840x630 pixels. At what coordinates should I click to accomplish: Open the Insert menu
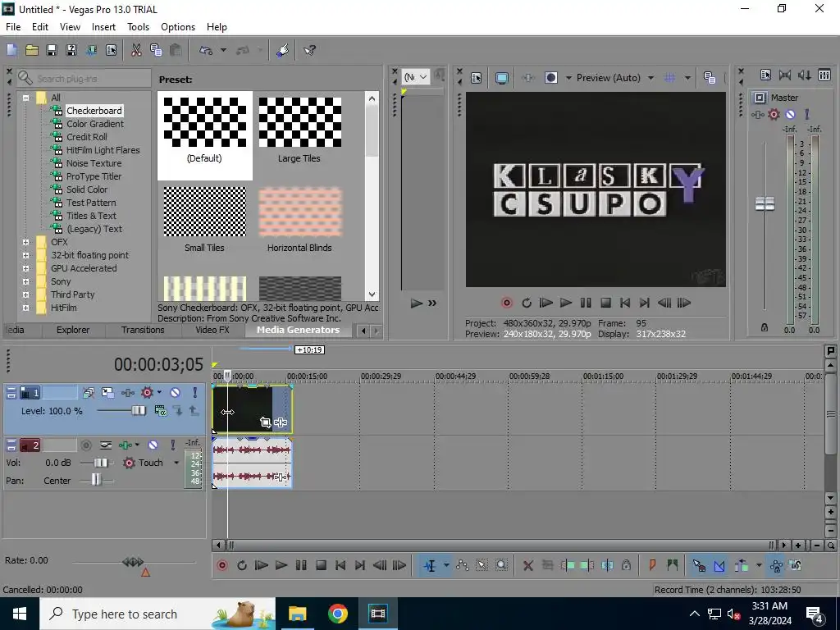(x=103, y=27)
